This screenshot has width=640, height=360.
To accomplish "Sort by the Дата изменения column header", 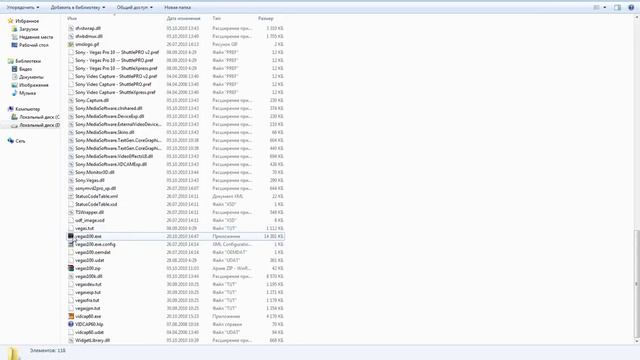I will click(183, 18).
